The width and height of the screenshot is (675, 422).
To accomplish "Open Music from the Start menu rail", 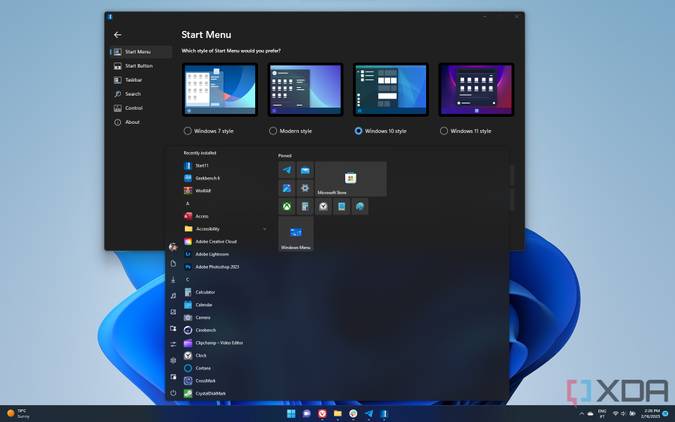I will (x=173, y=296).
